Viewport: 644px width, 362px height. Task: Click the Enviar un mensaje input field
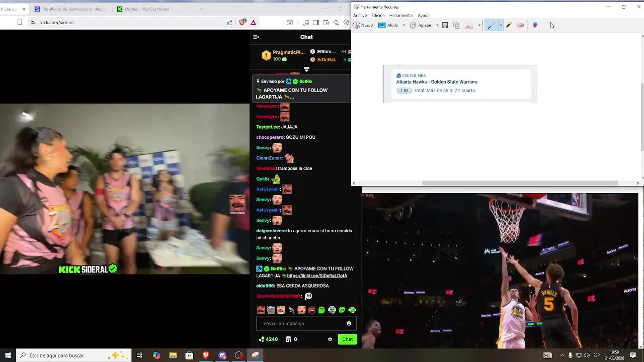(306, 323)
